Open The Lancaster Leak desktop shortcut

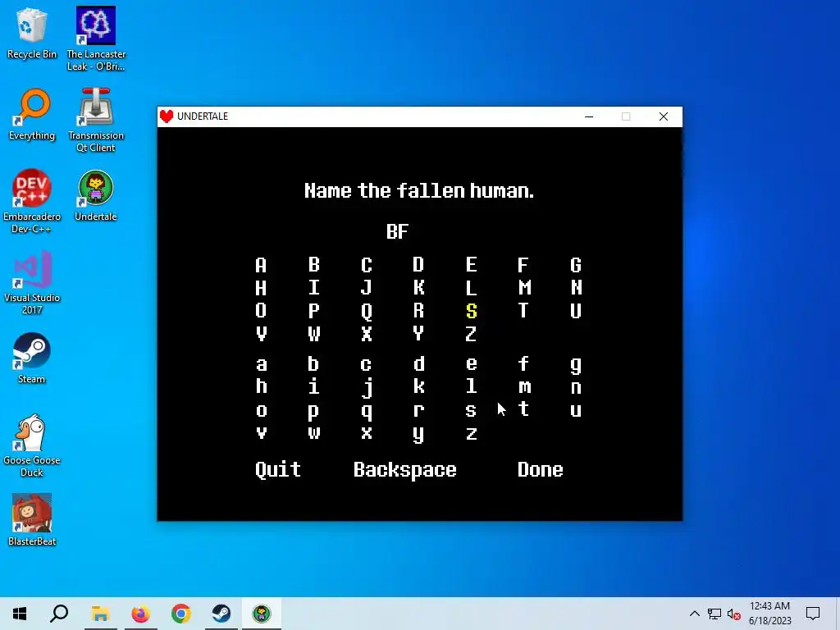96,39
